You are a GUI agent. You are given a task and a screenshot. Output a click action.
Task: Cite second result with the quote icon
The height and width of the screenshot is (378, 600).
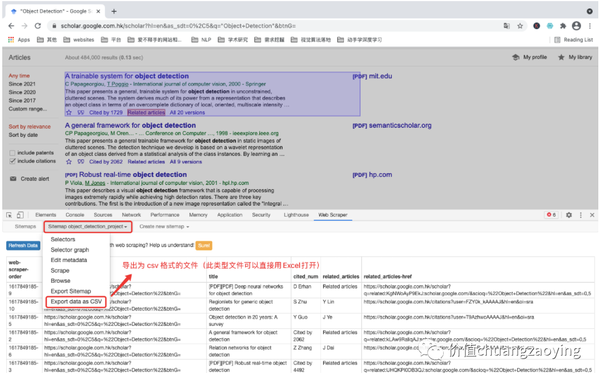tap(81, 162)
